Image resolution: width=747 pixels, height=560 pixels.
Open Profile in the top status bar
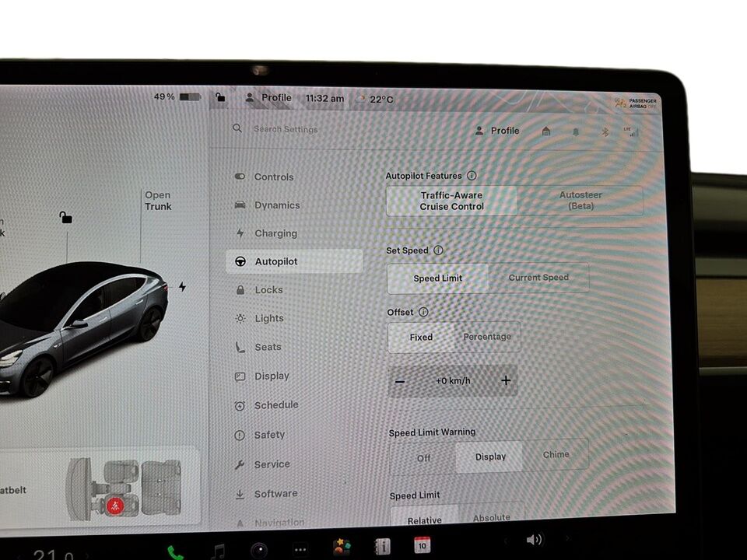tap(268, 98)
